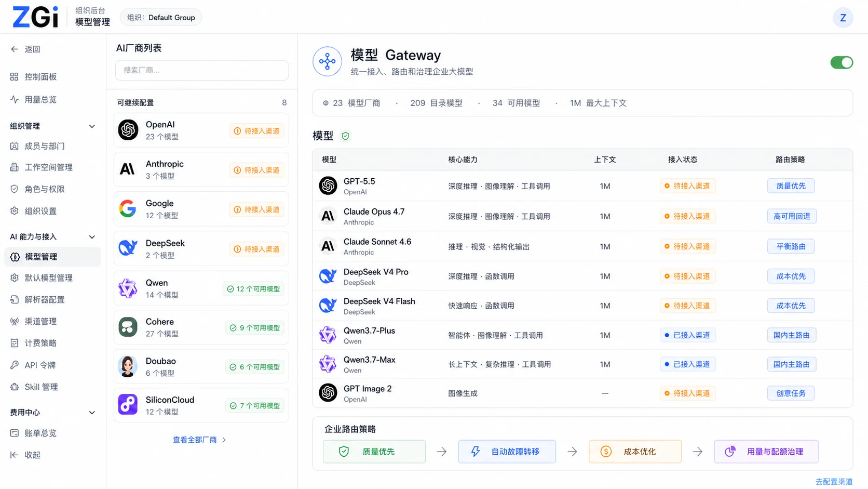Click the Claude Opus 4.7 row icon

[328, 216]
